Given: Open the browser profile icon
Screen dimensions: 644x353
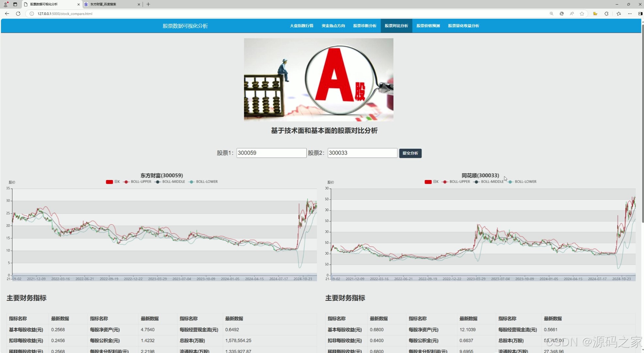Looking at the screenshot, I should [6, 4].
